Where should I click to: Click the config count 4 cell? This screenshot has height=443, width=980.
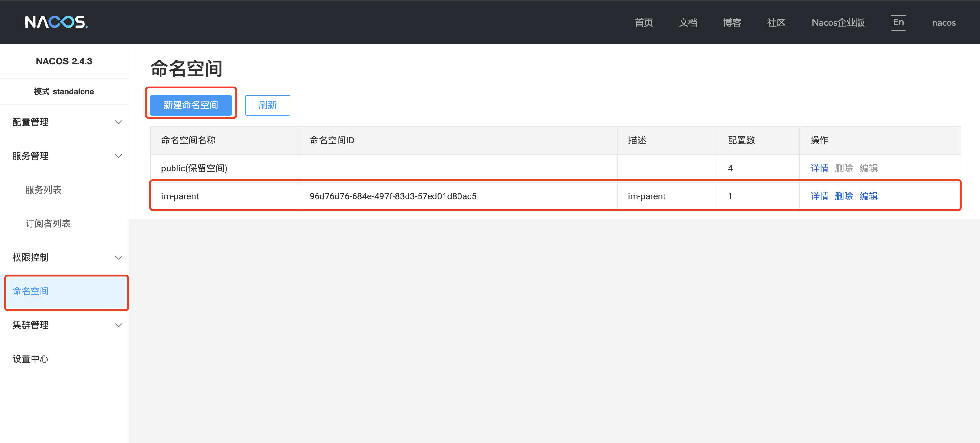pos(758,168)
